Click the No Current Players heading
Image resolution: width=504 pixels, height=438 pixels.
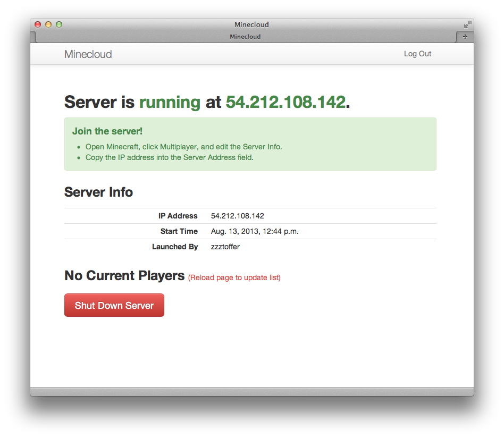[124, 276]
